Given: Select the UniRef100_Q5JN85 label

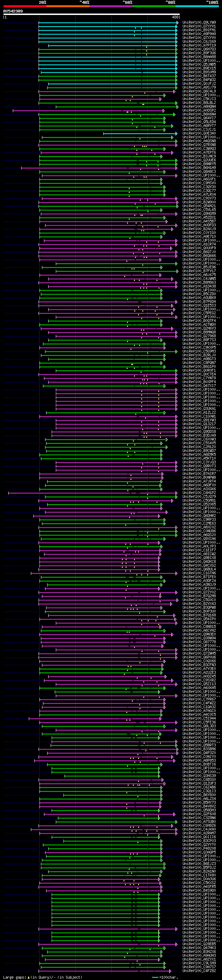Looking at the screenshot, I should point(199,64).
